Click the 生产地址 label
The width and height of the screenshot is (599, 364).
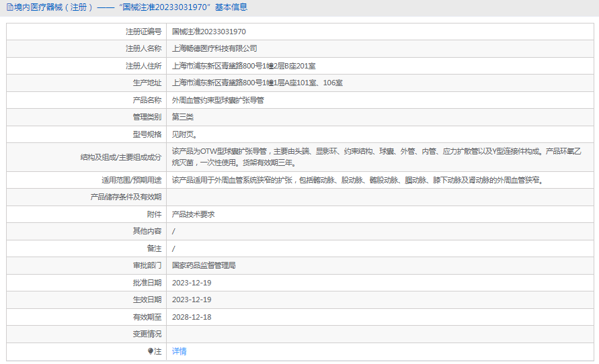[147, 83]
